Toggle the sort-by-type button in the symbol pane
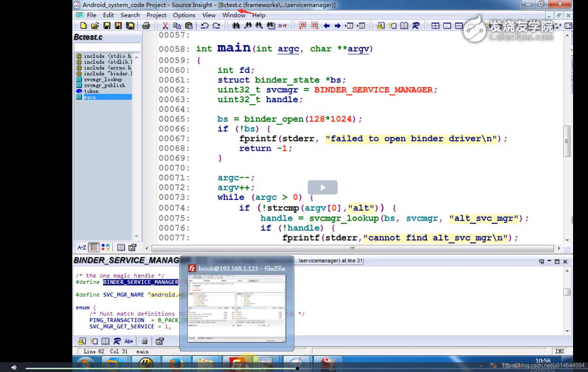Image resolution: width=588 pixels, height=372 pixels. (x=106, y=247)
